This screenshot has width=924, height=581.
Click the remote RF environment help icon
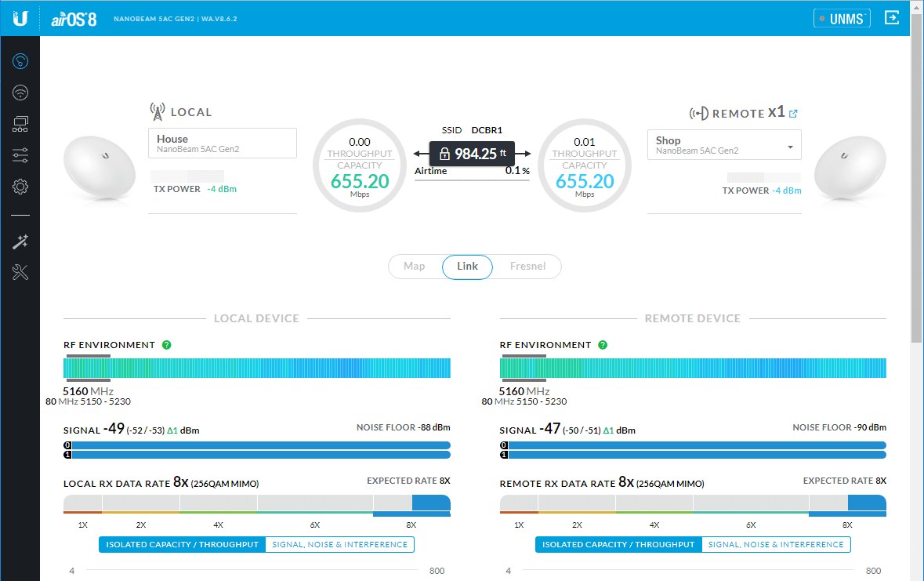(x=603, y=345)
